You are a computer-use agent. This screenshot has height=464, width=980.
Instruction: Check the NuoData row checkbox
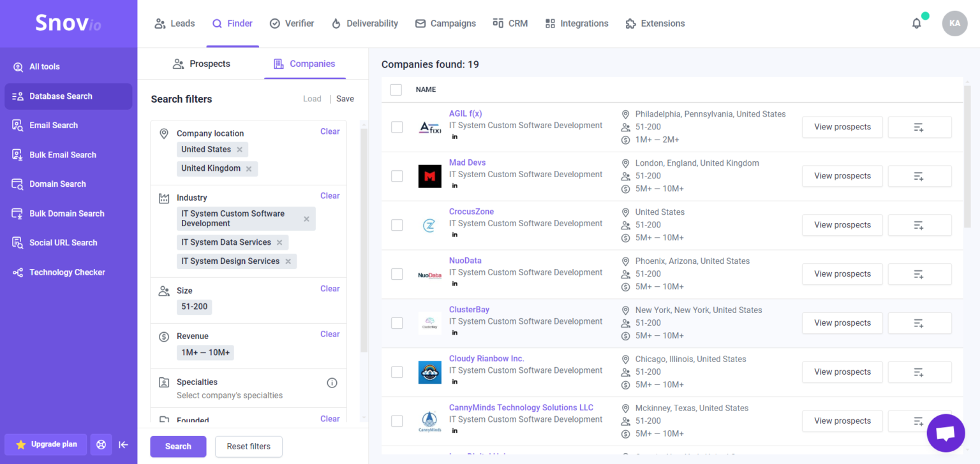pos(397,274)
